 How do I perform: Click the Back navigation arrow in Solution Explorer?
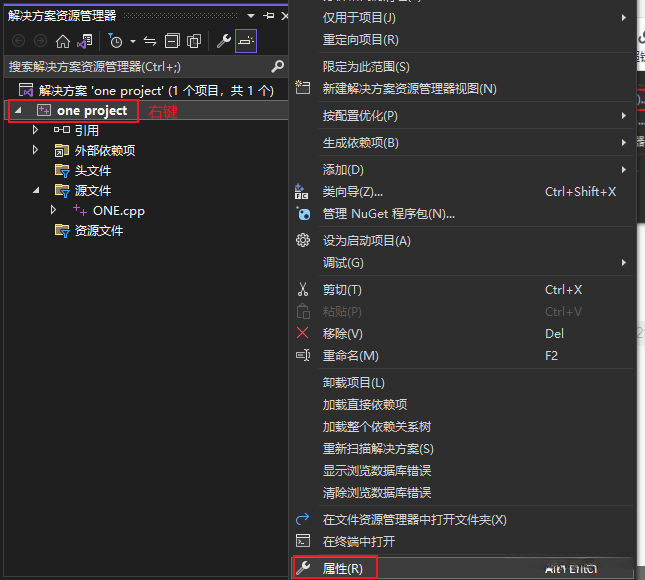click(19, 41)
